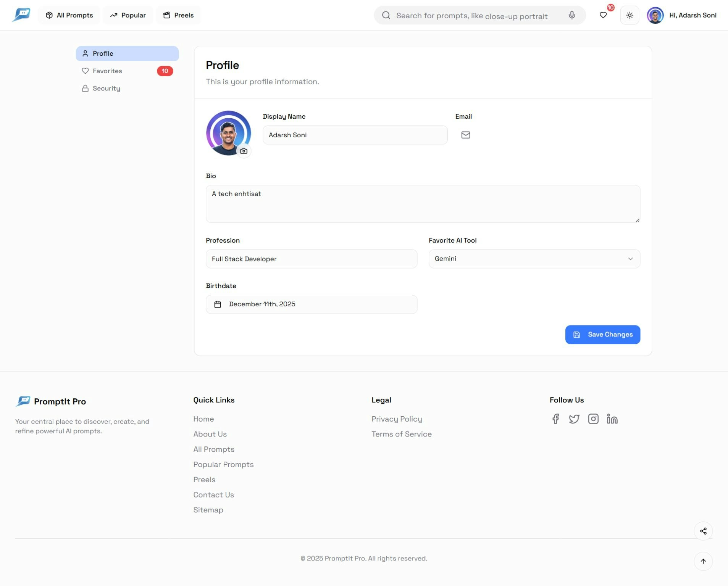Open the Birthdate date picker

point(312,304)
